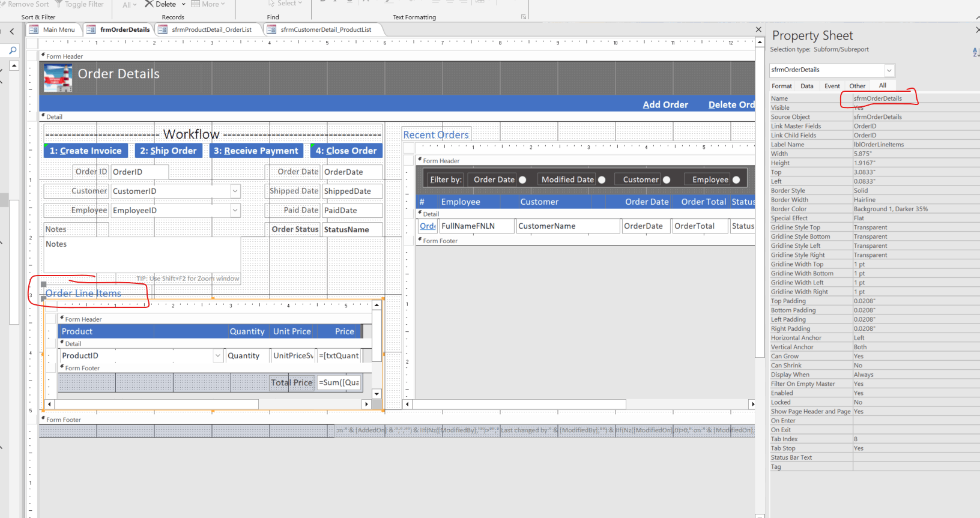Viewport: 980px width, 518px height.
Task: Select the Total Price label in subform footer
Action: (292, 382)
